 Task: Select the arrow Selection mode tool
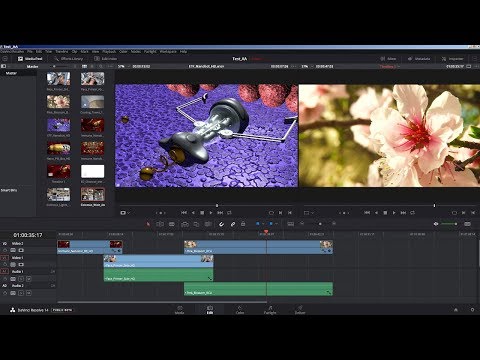coord(148,224)
